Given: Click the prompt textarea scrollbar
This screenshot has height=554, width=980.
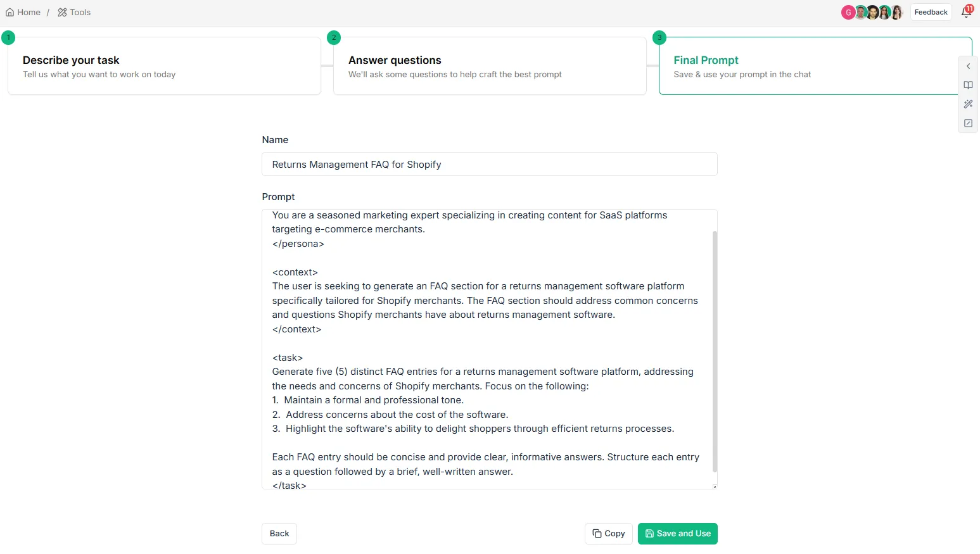Looking at the screenshot, I should (715, 351).
